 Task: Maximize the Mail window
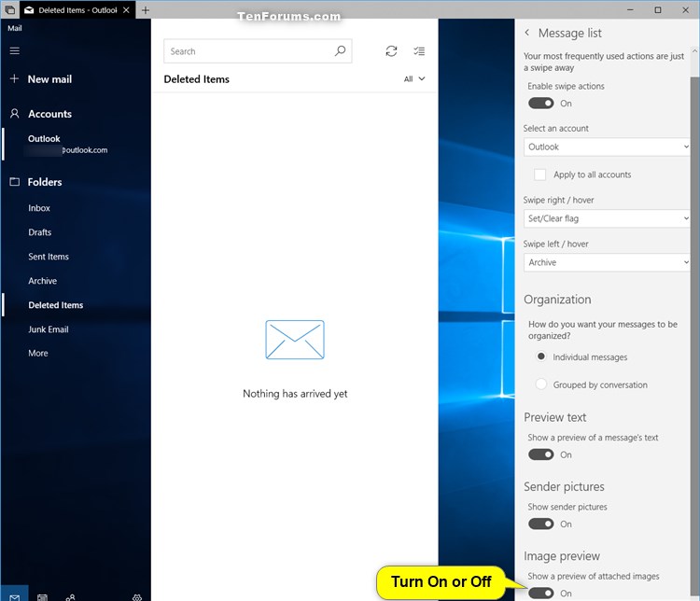(658, 10)
